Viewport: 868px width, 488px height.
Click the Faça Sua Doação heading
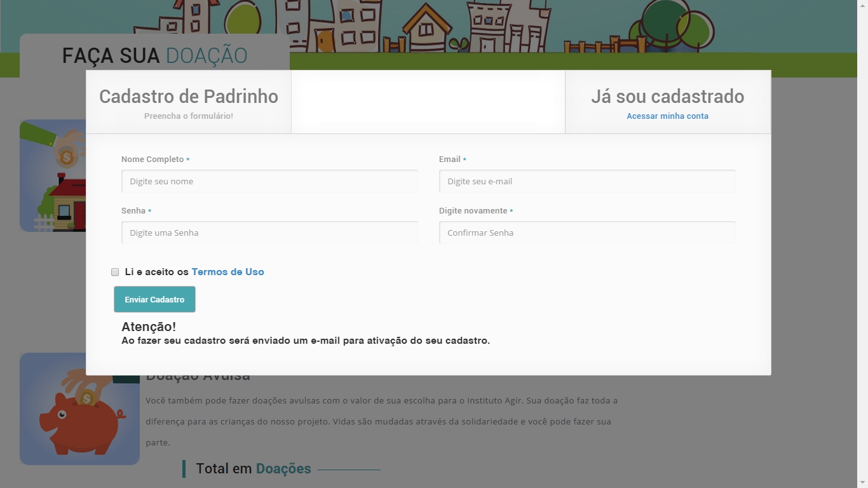154,56
